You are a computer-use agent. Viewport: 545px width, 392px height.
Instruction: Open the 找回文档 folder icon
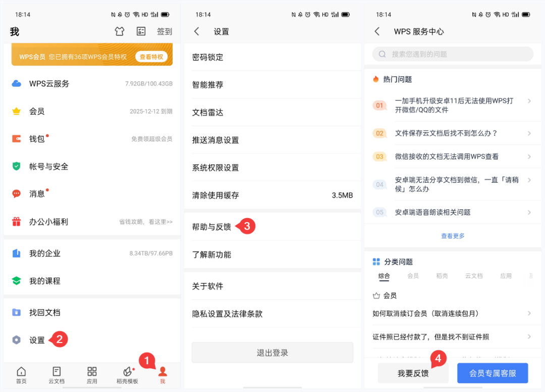coord(16,312)
